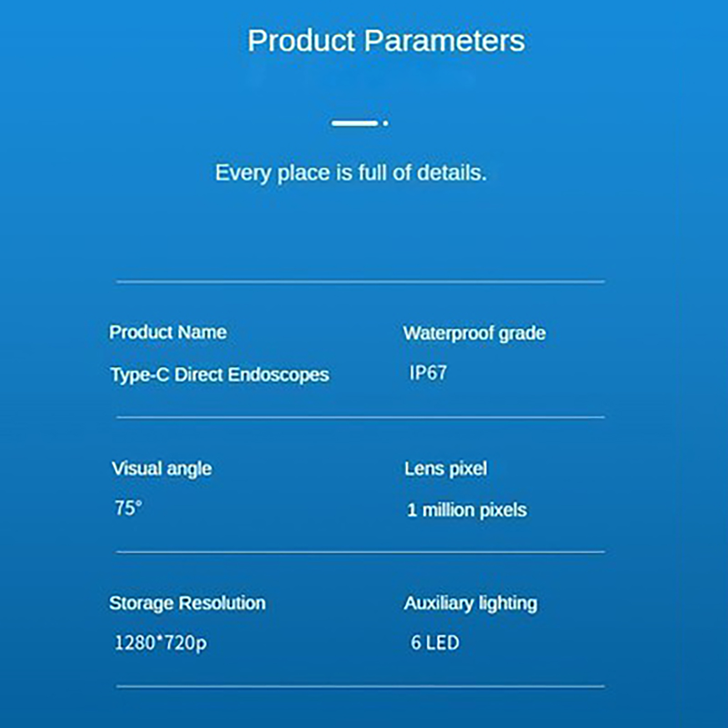The width and height of the screenshot is (728, 728).
Task: Select the "Lens pixel" label
Action: 446,469
